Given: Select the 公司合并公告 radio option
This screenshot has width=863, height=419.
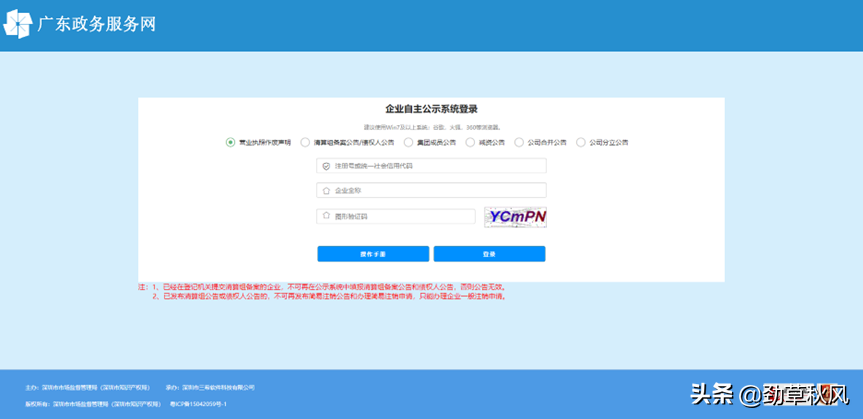Looking at the screenshot, I should pos(519,143).
